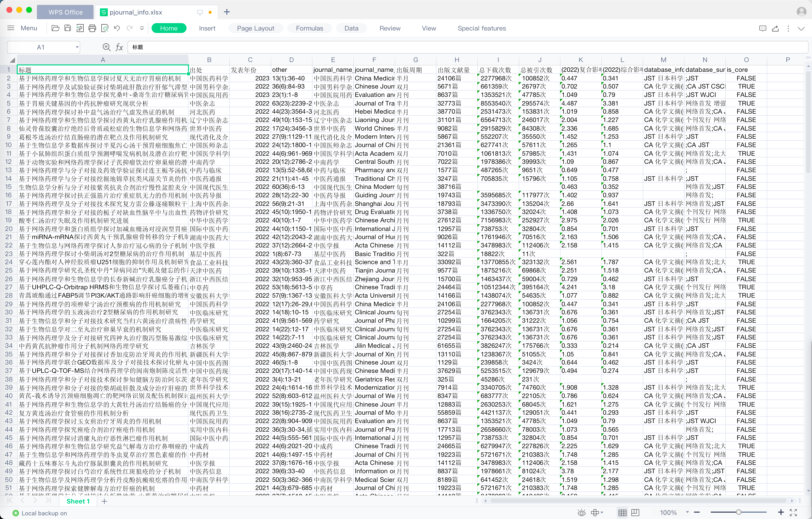Open Print Preview from quick toolbar
This screenshot has height=519, width=812.
tap(105, 28)
